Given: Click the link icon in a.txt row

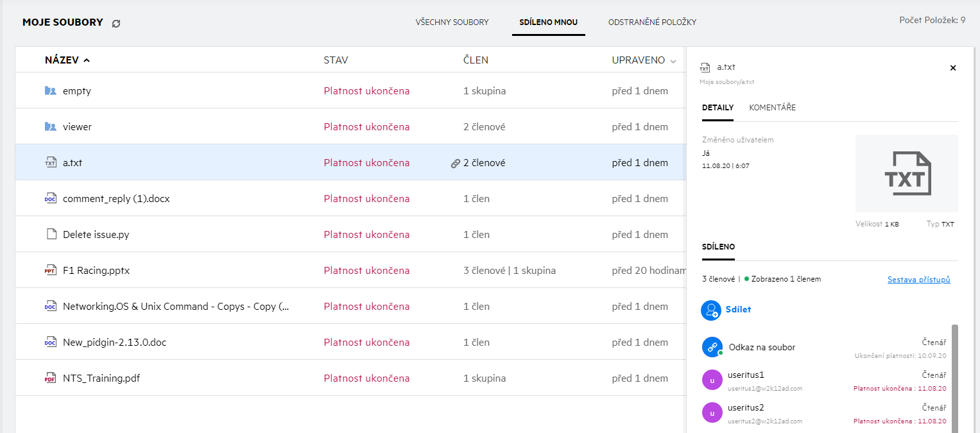Looking at the screenshot, I should tap(456, 164).
